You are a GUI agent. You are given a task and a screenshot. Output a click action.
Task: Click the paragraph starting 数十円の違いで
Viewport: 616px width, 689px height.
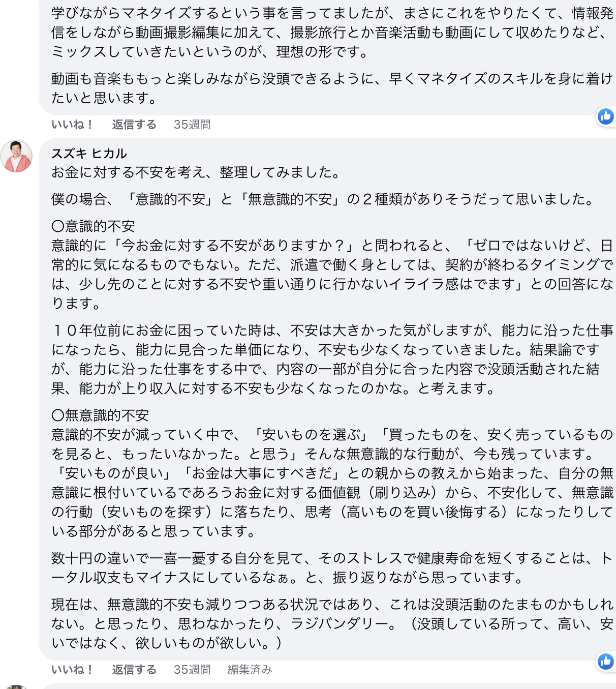[x=332, y=568]
